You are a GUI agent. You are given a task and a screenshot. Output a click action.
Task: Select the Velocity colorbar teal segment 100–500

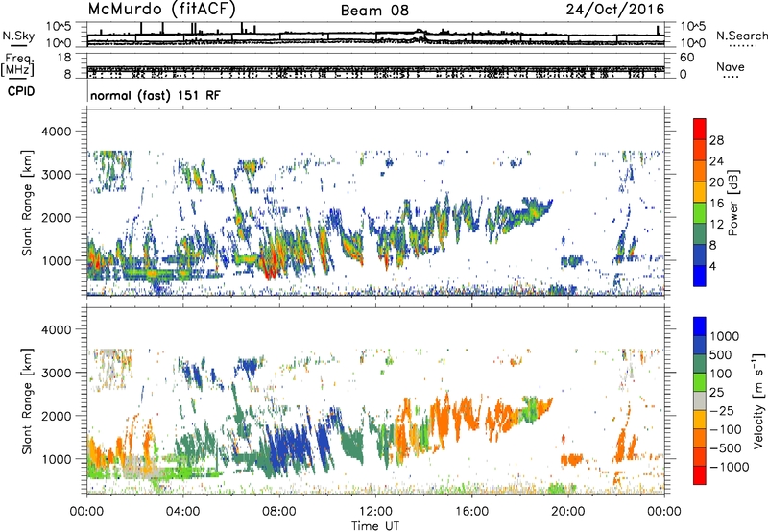[700, 364]
